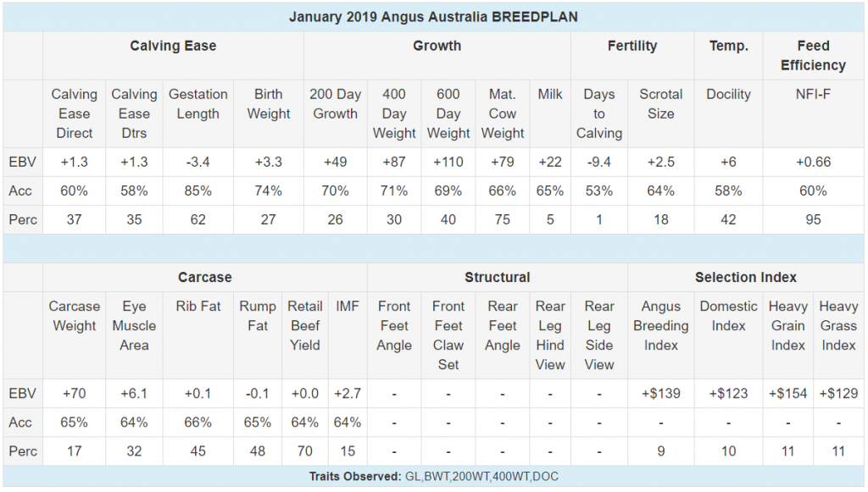Screen dimensions: 868x492
Task: Click the "Heavy Grass Index" column header
Action: click(x=838, y=326)
